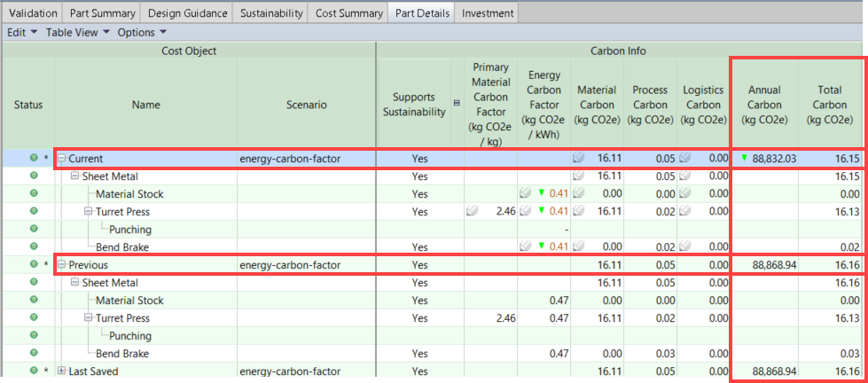Click Previous row's 88,868.94 Annual Carbon value

pyautogui.click(x=774, y=265)
